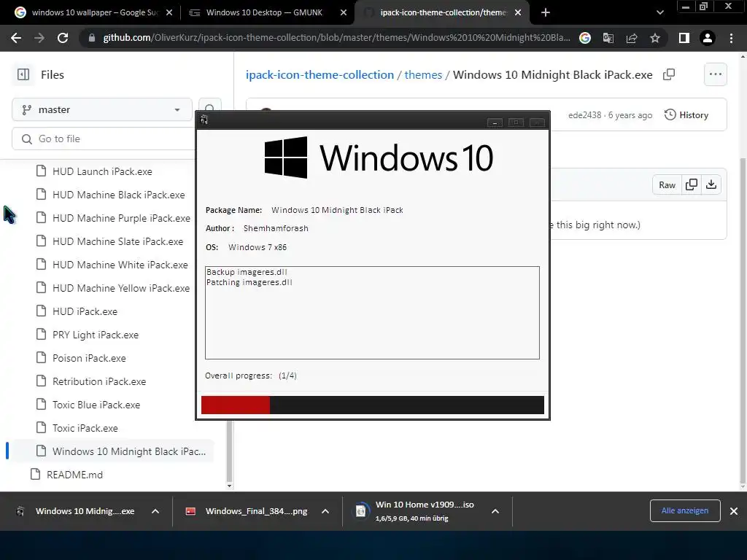
Task: Open HUD Machine Purple iPack.exe file
Action: click(x=121, y=218)
